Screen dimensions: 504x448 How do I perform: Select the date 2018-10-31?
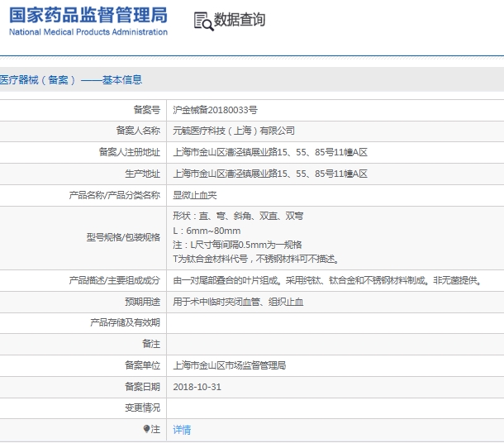(197, 387)
